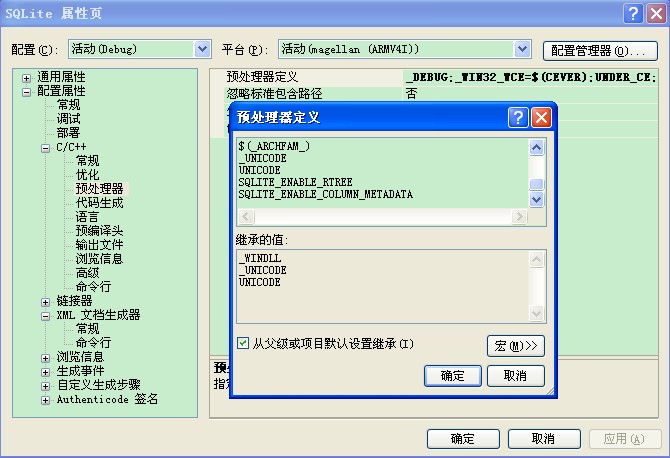Select 高级 tree item

[88, 273]
